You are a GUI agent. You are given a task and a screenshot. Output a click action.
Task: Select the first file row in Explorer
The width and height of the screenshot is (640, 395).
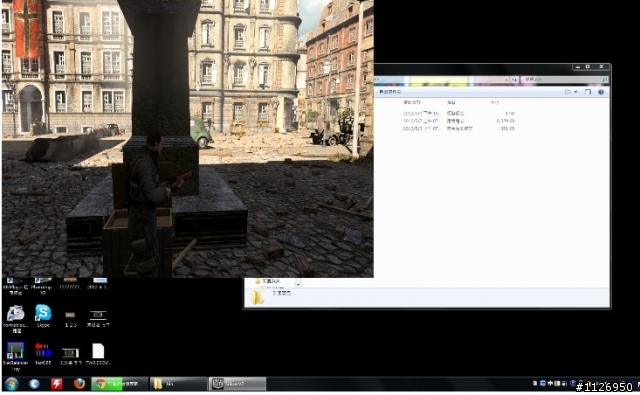click(x=458, y=113)
